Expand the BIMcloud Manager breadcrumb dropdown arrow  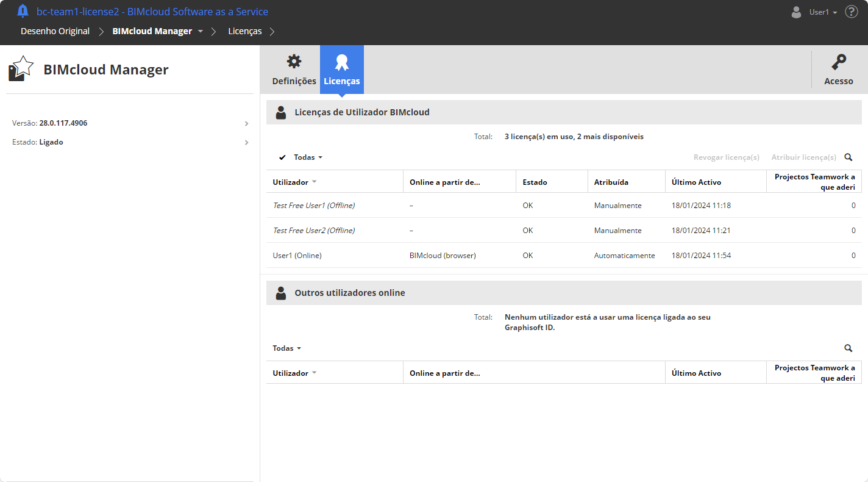point(201,31)
